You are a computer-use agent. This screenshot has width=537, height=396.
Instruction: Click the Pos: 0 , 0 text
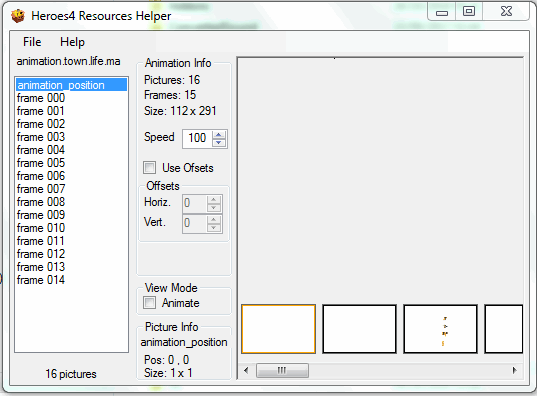click(166, 360)
